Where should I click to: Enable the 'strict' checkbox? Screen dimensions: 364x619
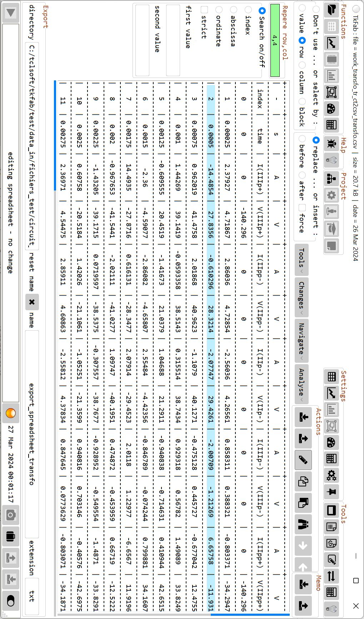(x=204, y=9)
